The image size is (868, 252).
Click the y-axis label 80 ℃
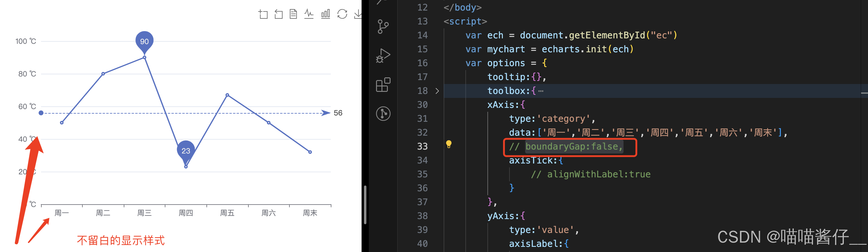coord(27,74)
